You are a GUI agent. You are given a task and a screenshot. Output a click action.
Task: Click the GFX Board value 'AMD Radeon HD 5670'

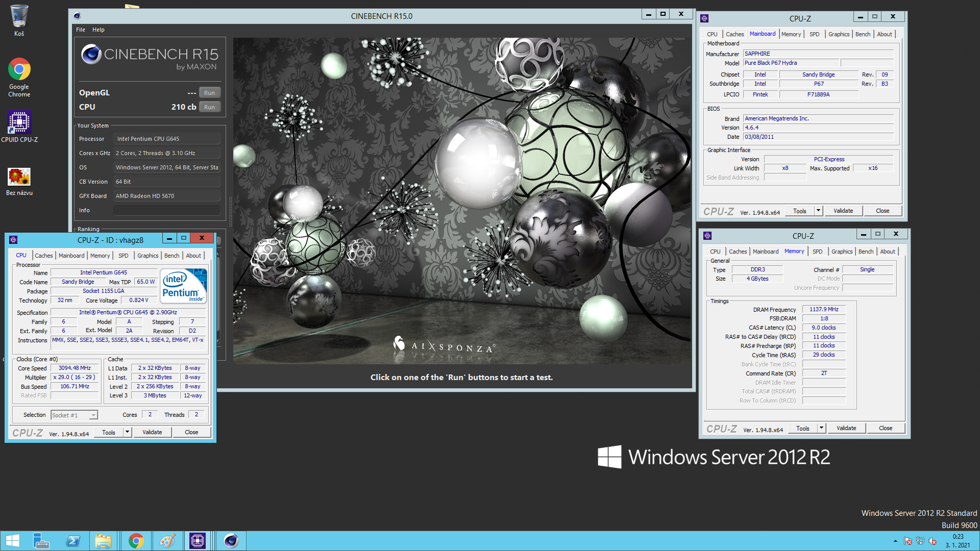[x=167, y=196]
